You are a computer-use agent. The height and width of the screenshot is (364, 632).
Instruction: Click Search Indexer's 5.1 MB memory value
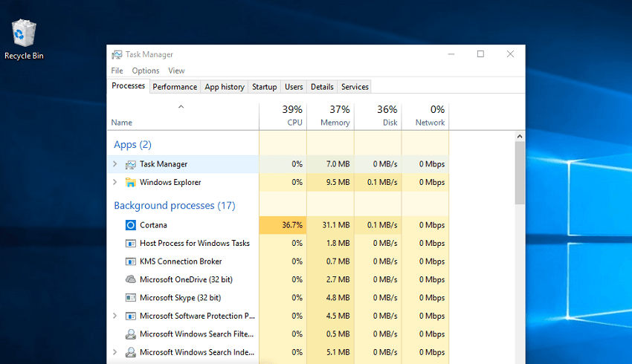[338, 352]
